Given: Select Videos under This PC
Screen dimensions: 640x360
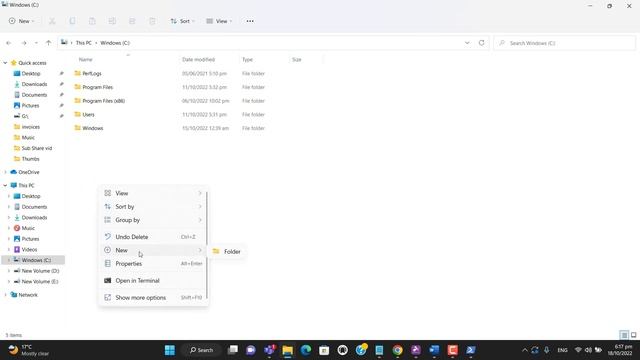Looking at the screenshot, I should [29, 249].
